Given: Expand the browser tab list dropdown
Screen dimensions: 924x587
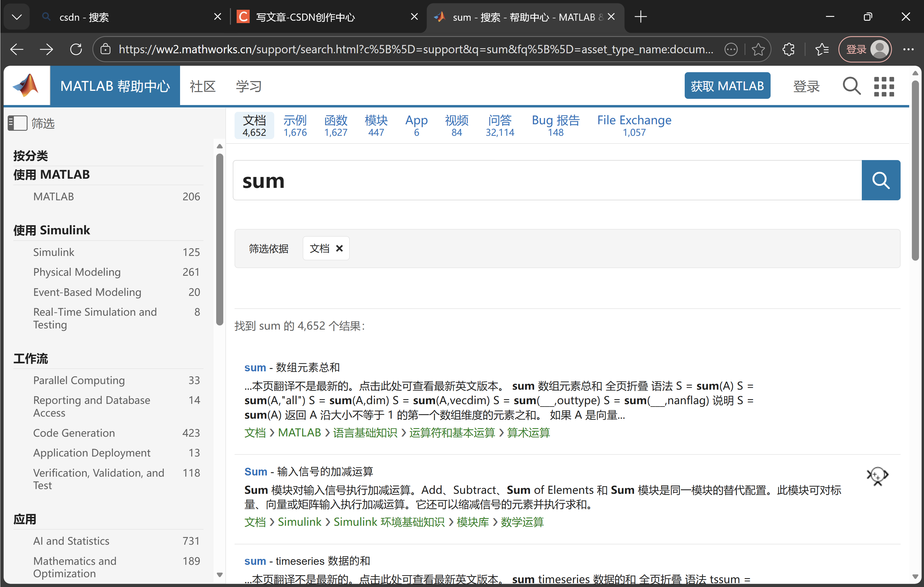Looking at the screenshot, I should (x=17, y=17).
